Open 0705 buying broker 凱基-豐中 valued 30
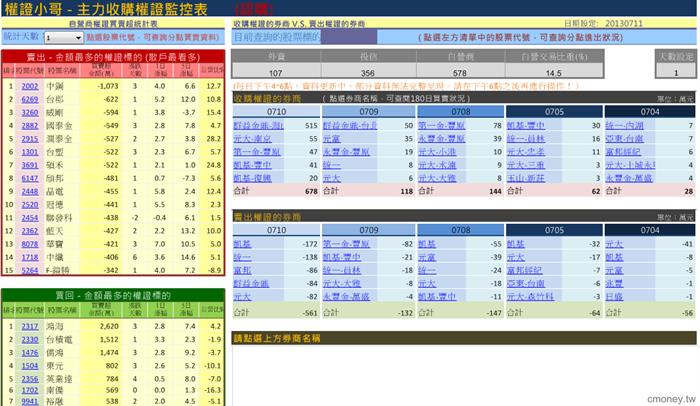The image size is (700, 406). tap(526, 126)
